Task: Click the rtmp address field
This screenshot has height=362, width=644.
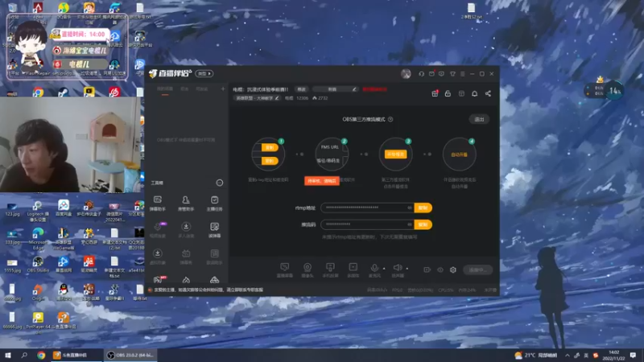Action: click(x=367, y=208)
